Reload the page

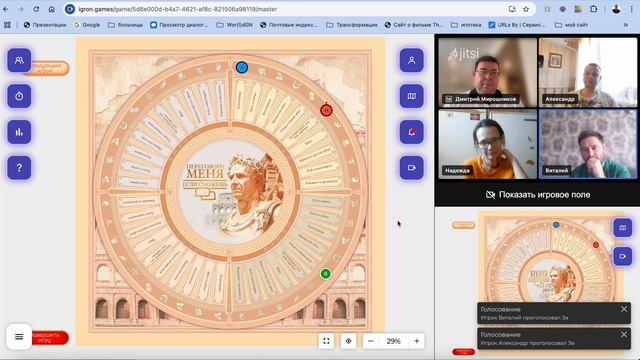point(36,9)
